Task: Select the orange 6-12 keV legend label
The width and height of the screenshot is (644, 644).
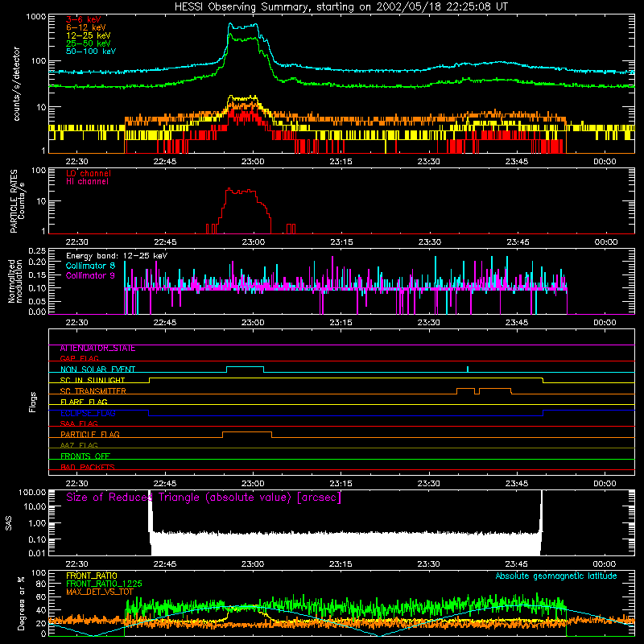Action: point(86,27)
